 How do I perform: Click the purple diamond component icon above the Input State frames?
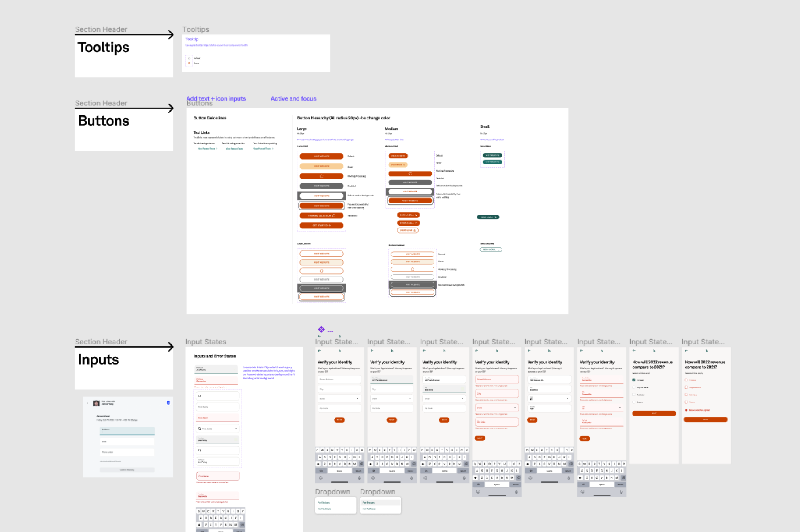(321, 329)
